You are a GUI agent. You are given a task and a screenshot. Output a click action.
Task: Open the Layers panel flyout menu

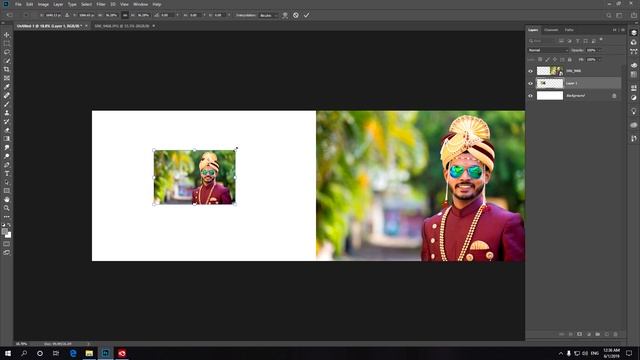coord(623,30)
